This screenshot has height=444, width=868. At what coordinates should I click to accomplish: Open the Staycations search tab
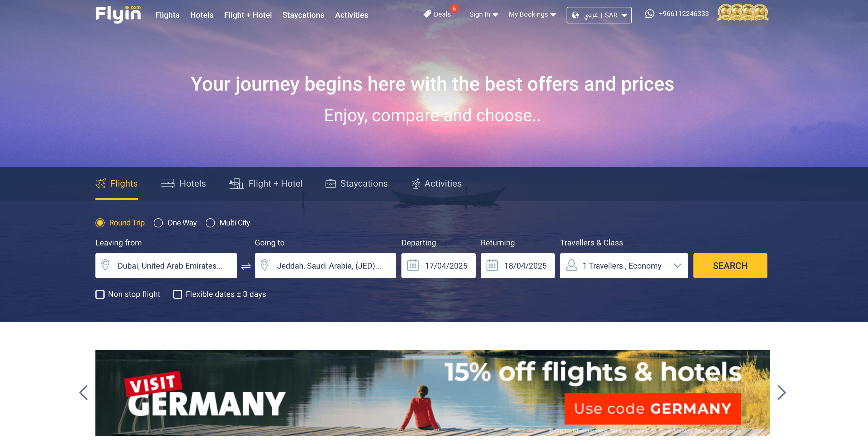[x=356, y=184]
